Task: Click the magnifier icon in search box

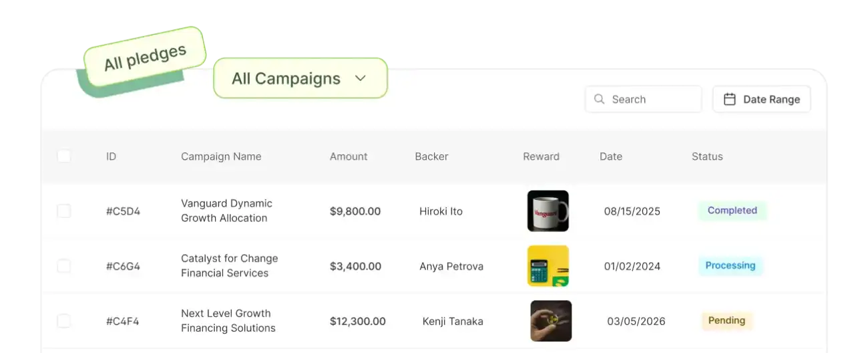Action: pyautogui.click(x=599, y=99)
